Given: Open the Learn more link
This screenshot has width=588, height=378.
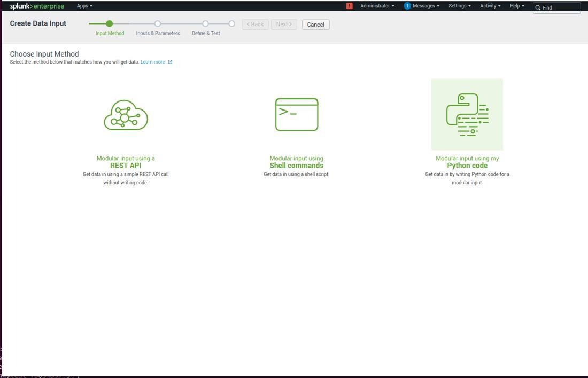Looking at the screenshot, I should [153, 62].
